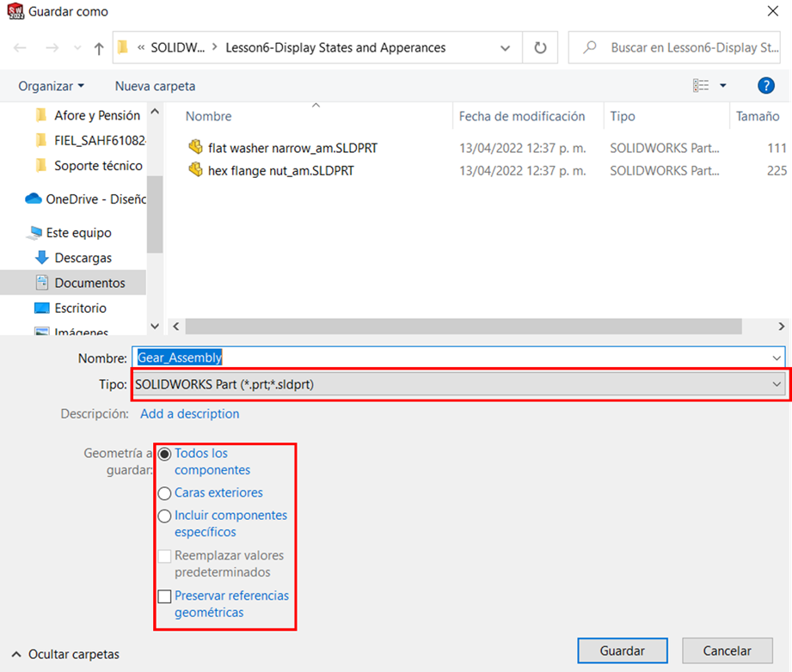Open the Nombre field history dropdown
The image size is (792, 672).
tap(777, 358)
